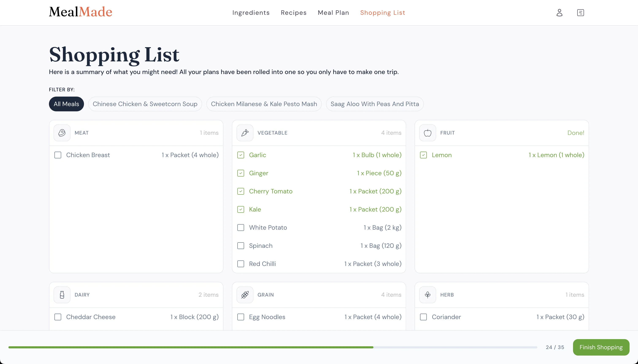Mark Coriander as collected
Viewport: 638px width, 364px height.
423,317
